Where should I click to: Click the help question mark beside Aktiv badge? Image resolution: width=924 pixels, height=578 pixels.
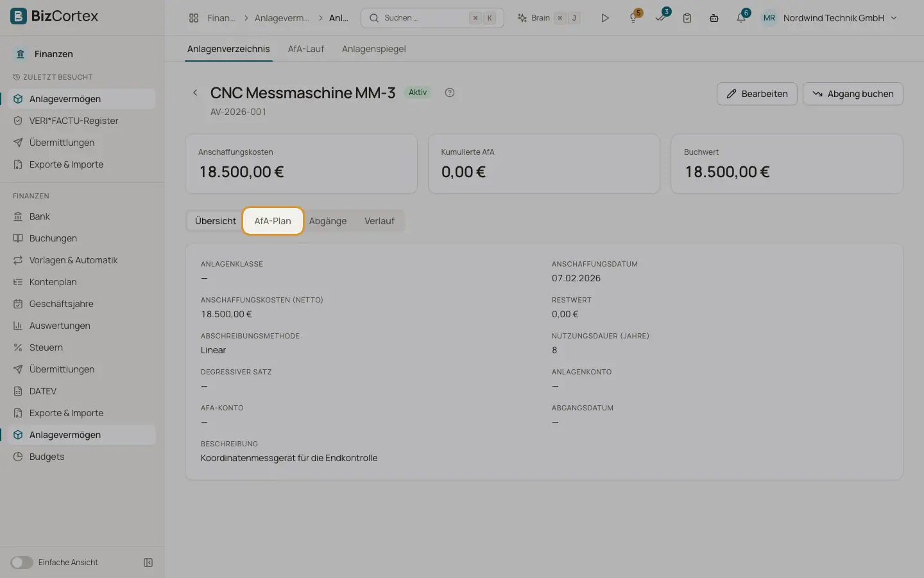click(x=450, y=92)
